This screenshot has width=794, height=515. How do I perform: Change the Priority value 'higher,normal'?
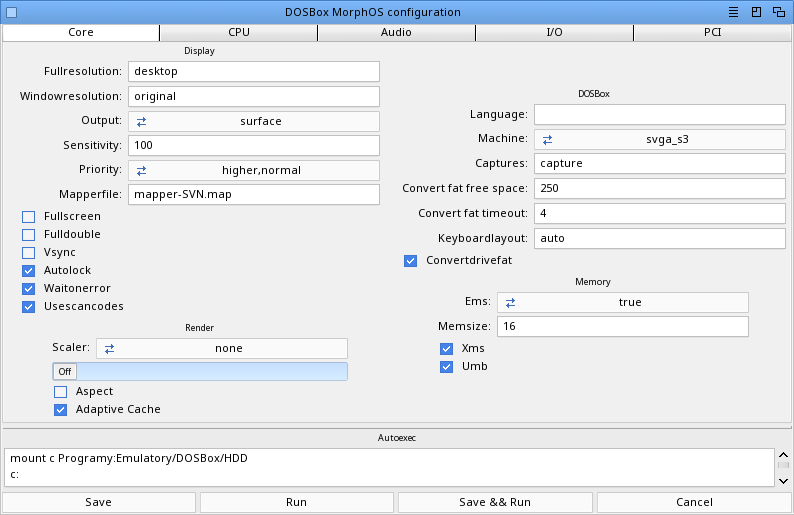254,171
